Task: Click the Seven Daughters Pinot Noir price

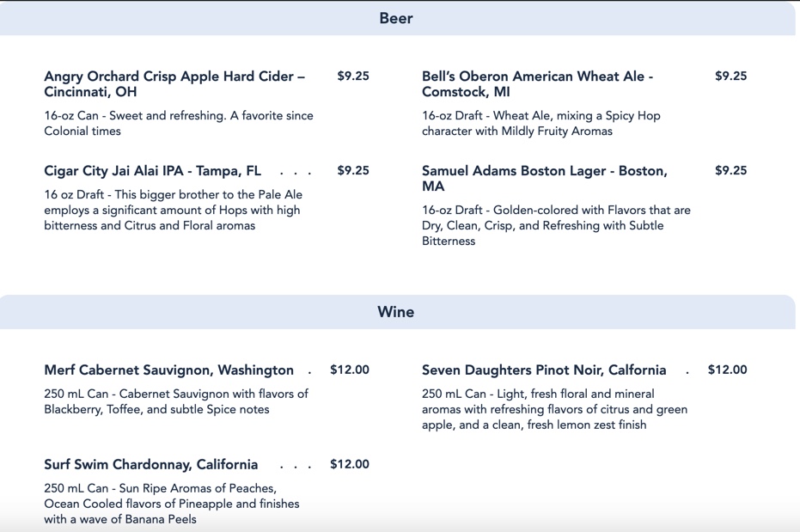Action: pos(727,370)
